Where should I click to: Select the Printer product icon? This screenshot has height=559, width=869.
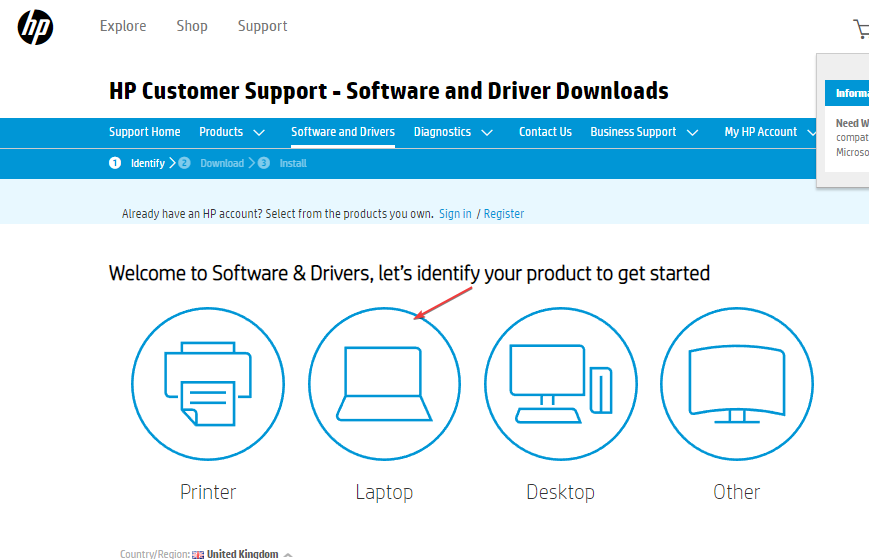[208, 384]
